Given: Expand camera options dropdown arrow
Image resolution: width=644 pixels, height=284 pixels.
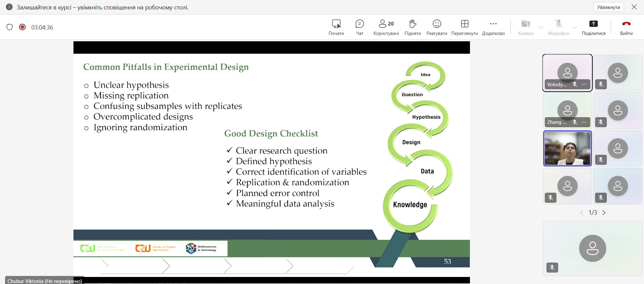Looking at the screenshot, I should tap(541, 28).
